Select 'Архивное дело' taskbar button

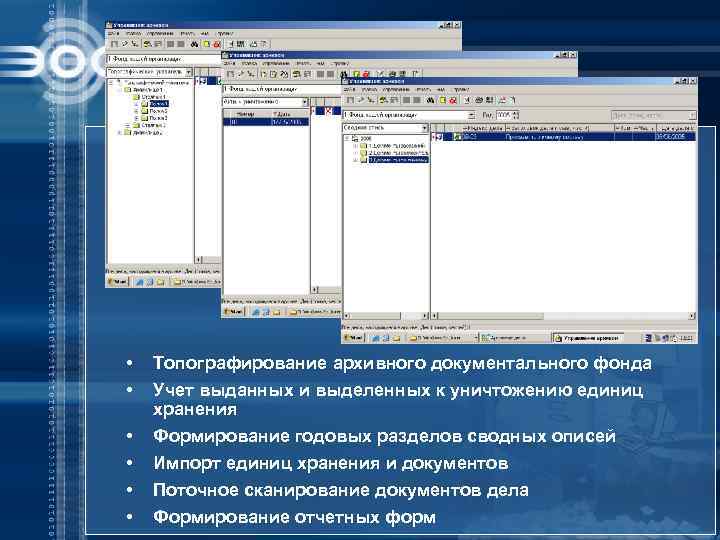[513, 338]
